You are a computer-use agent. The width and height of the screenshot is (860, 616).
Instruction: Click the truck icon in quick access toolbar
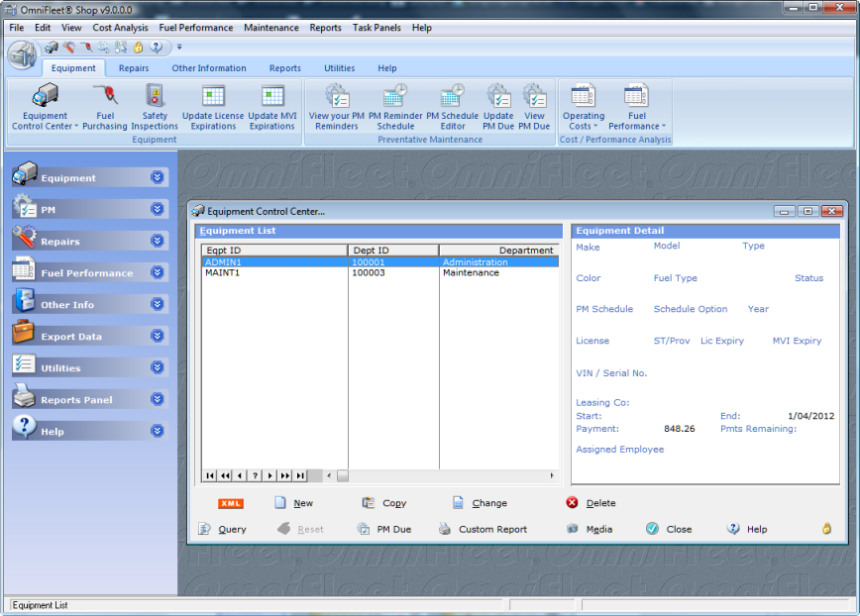tap(51, 48)
